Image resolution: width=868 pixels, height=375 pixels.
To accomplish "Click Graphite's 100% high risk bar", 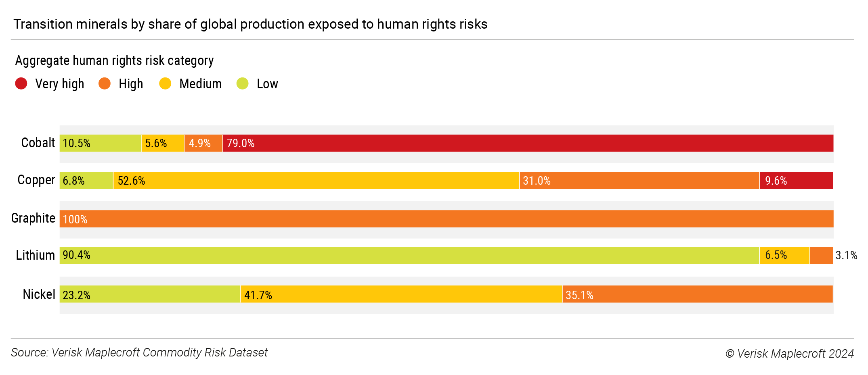I will 446,219.
